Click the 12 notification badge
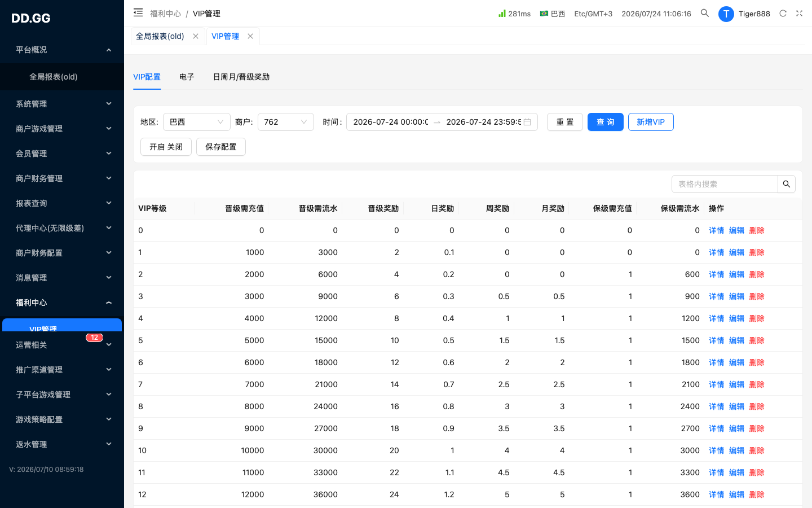Image resolution: width=812 pixels, height=508 pixels. click(94, 338)
